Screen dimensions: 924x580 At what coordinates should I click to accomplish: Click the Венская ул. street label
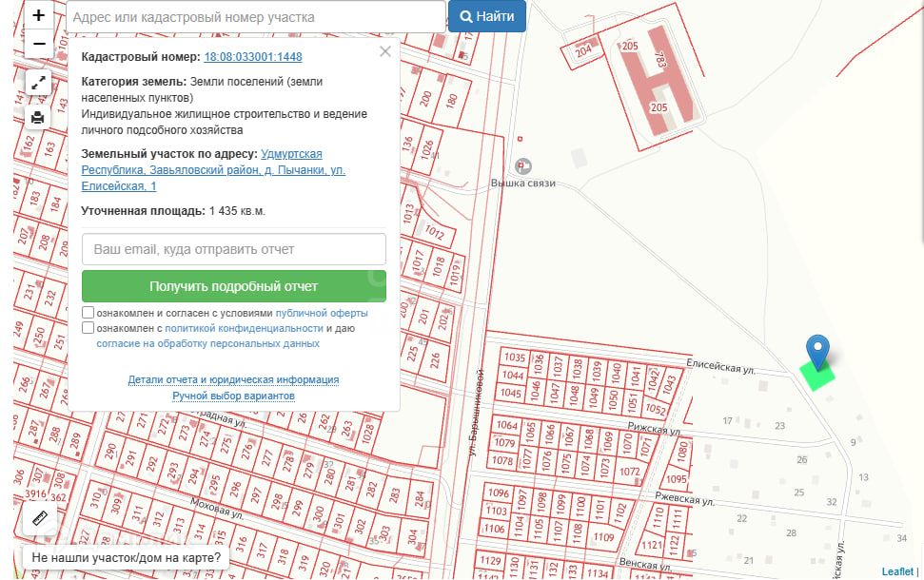[x=645, y=565]
